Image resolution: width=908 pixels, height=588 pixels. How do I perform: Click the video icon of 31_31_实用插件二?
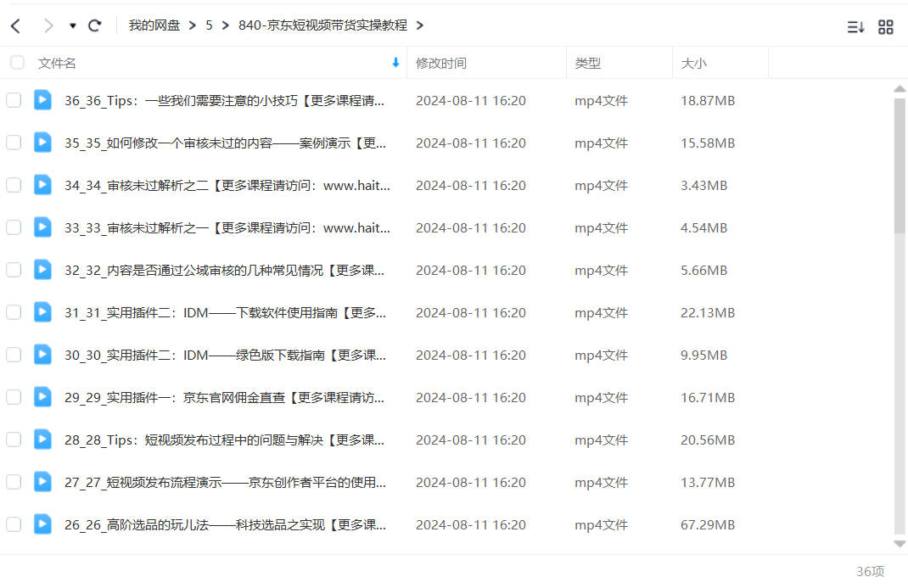click(42, 312)
